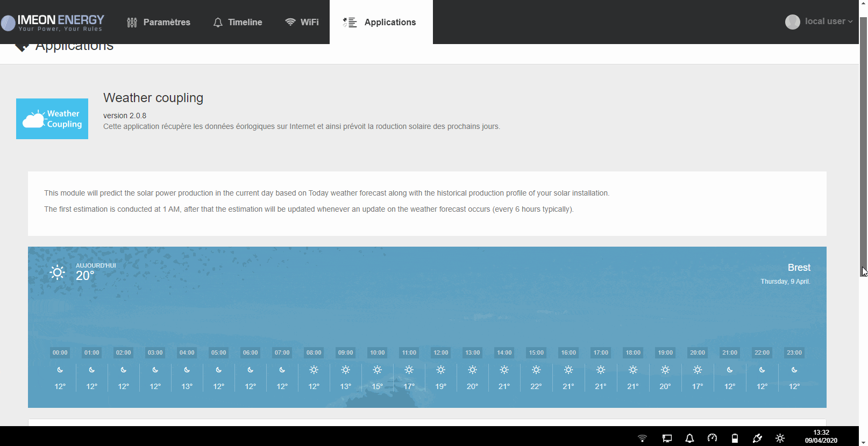Click the 15° temperature at 10:00

point(378,386)
